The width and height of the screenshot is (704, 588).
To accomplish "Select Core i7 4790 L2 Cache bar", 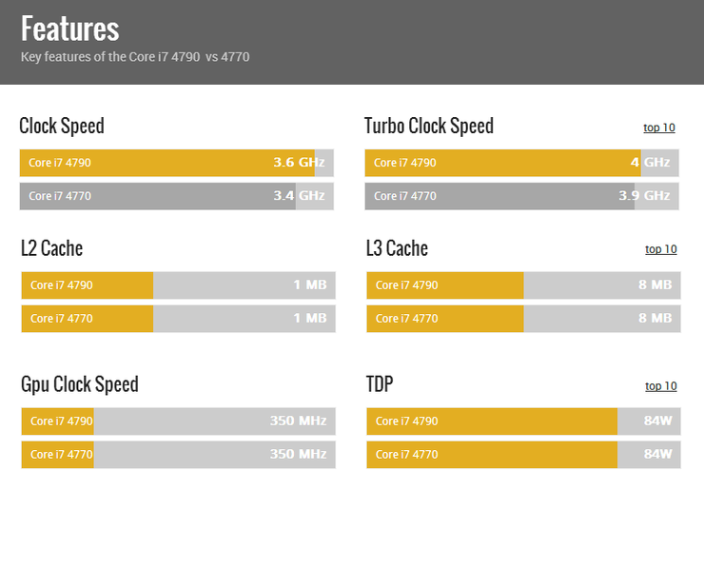I will [x=178, y=285].
